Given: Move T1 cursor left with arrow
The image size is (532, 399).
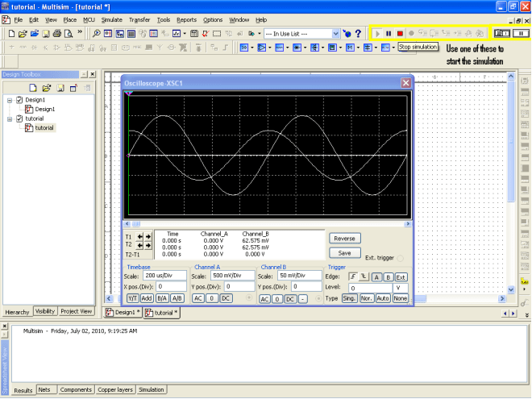Looking at the screenshot, I should click(139, 236).
